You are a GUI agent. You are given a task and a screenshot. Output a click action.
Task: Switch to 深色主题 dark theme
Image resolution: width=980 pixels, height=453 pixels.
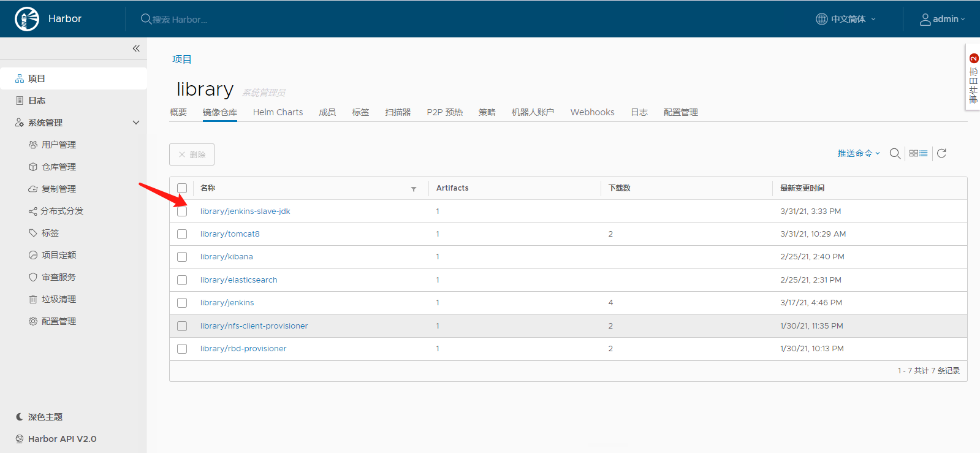39,417
